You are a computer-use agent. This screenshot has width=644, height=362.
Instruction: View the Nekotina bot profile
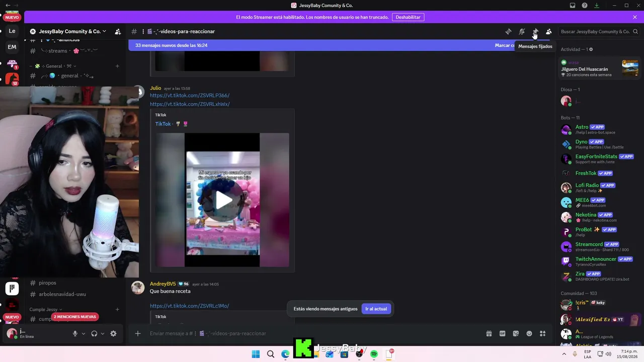click(x=600, y=217)
